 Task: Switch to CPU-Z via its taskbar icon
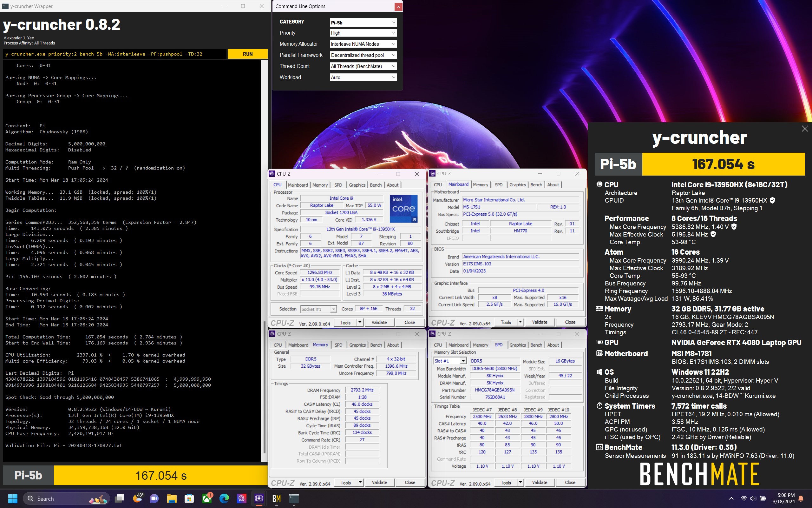click(259, 498)
